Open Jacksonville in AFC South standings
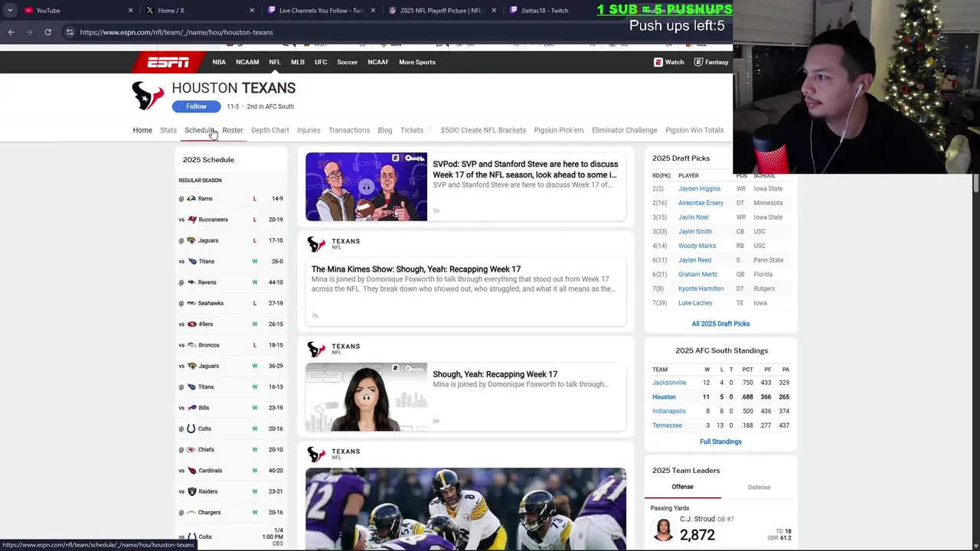This screenshot has height=551, width=980. coord(669,383)
